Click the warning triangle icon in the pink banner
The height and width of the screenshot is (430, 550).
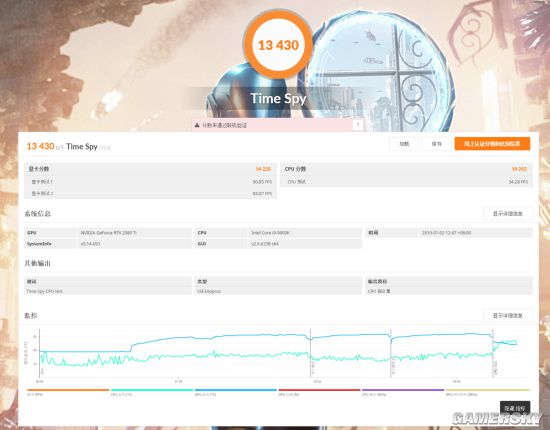click(197, 125)
